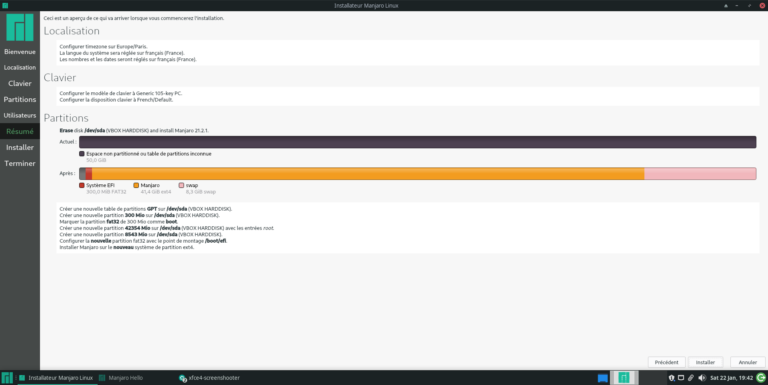The height and width of the screenshot is (385, 768).
Task: Click the Installer button at the bottom right
Action: tap(705, 362)
